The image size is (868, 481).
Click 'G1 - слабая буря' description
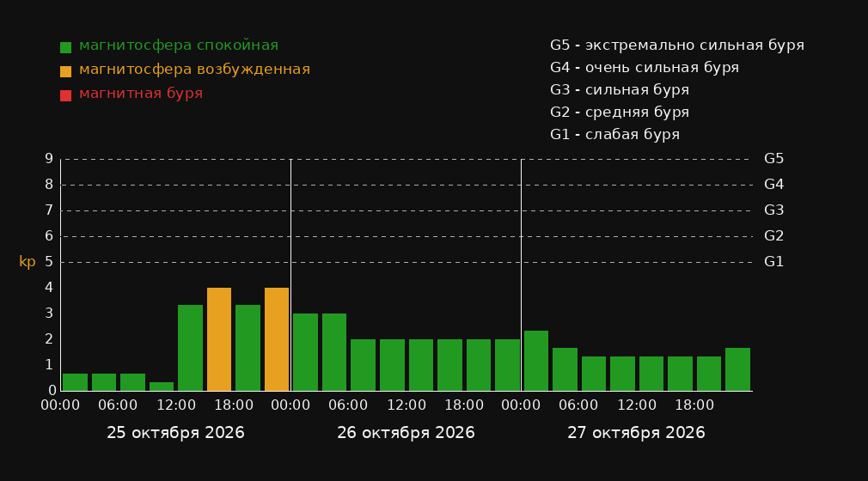coord(615,135)
